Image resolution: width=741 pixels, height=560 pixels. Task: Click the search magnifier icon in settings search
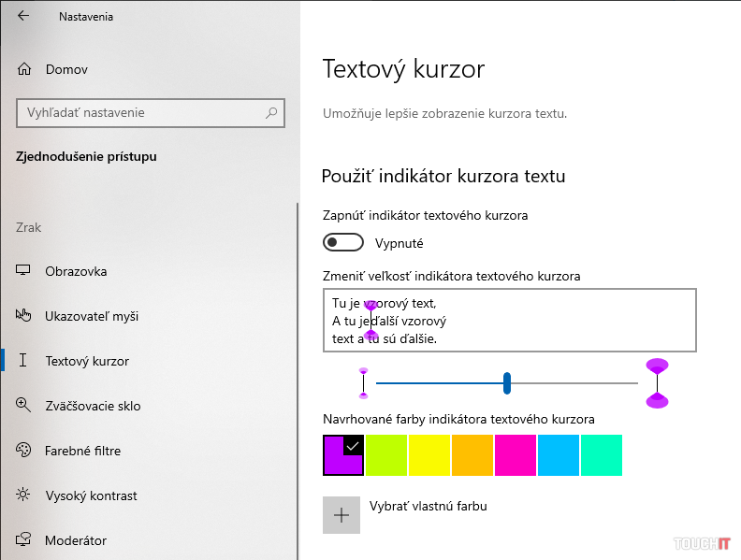[x=271, y=113]
